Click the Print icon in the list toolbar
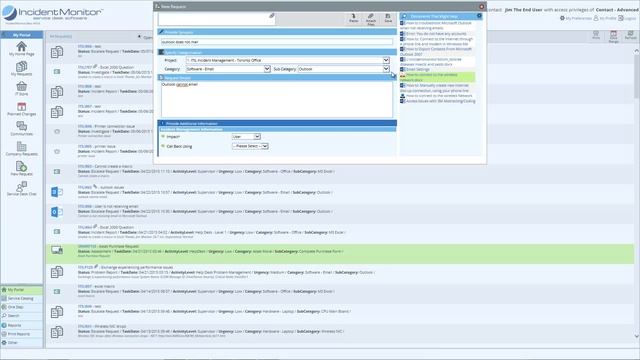The width and height of the screenshot is (640, 360). [x=596, y=35]
